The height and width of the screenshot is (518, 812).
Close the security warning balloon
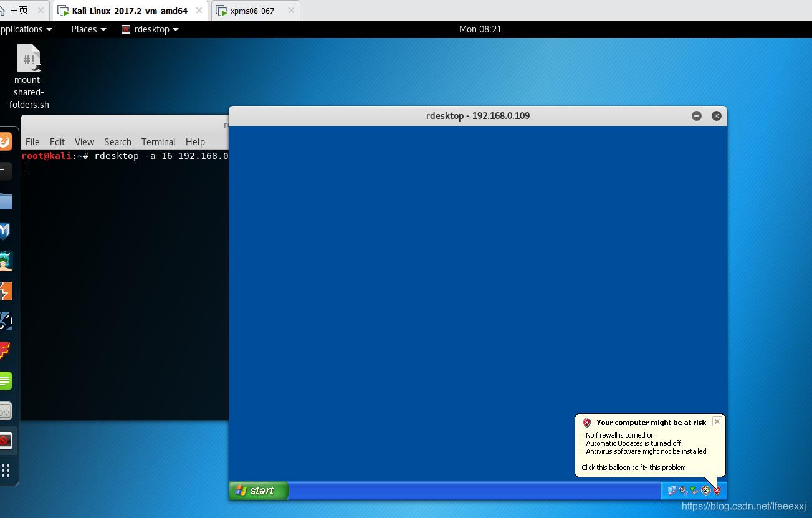coord(717,421)
